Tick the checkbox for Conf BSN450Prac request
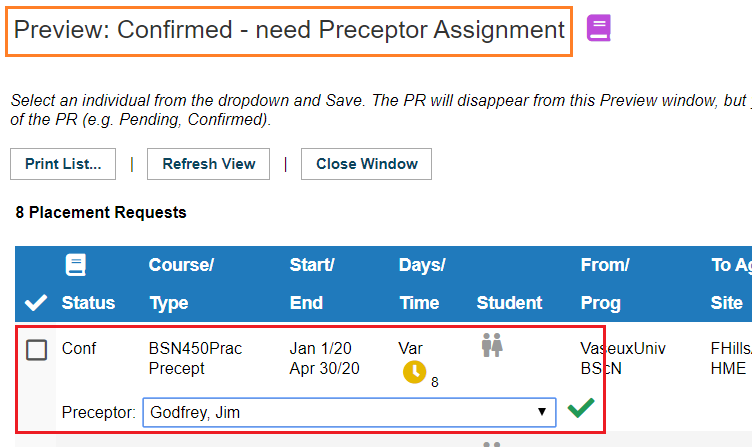This screenshot has width=752, height=447. 36,350
